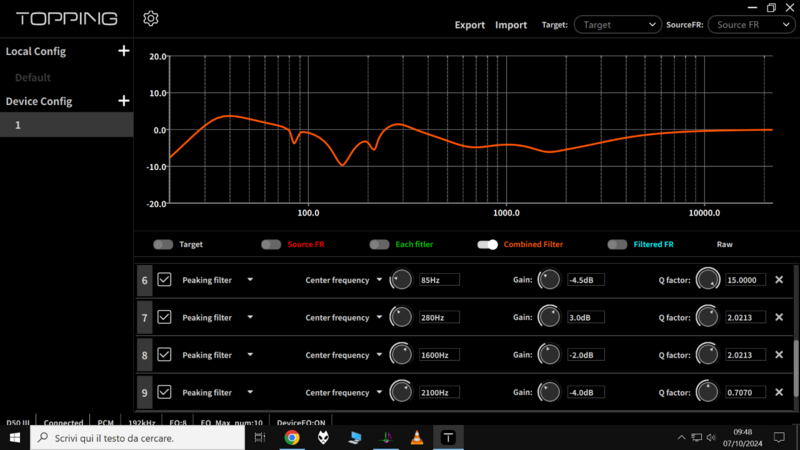
Task: Enable the Target curve toggle
Action: 163,245
